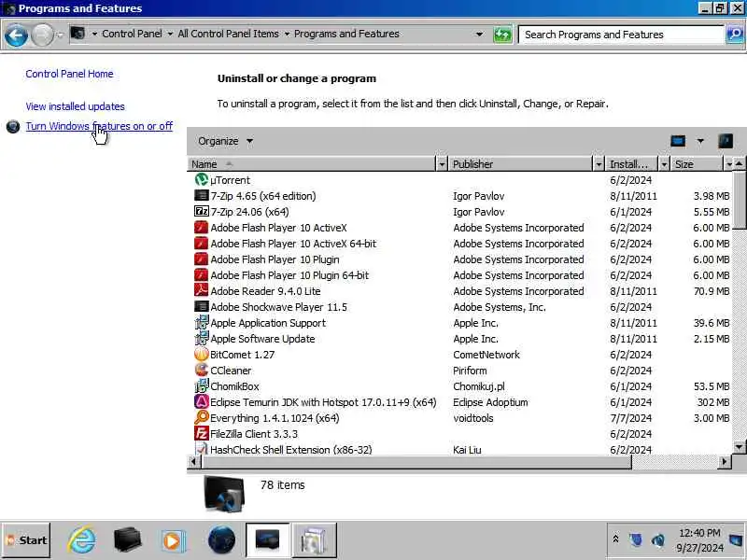This screenshot has height=560, width=747.
Task: Click Control Panel in the breadcrumb
Action: tap(132, 34)
